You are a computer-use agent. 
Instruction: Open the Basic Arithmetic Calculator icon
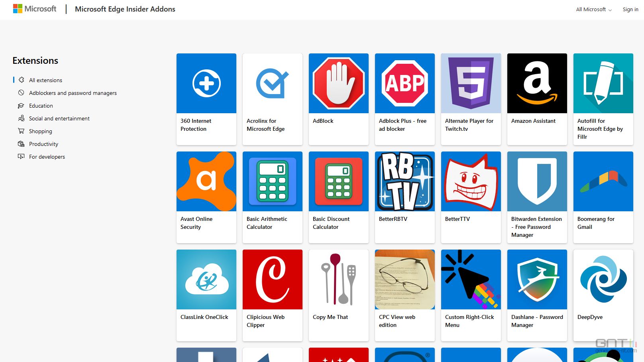[x=273, y=181]
